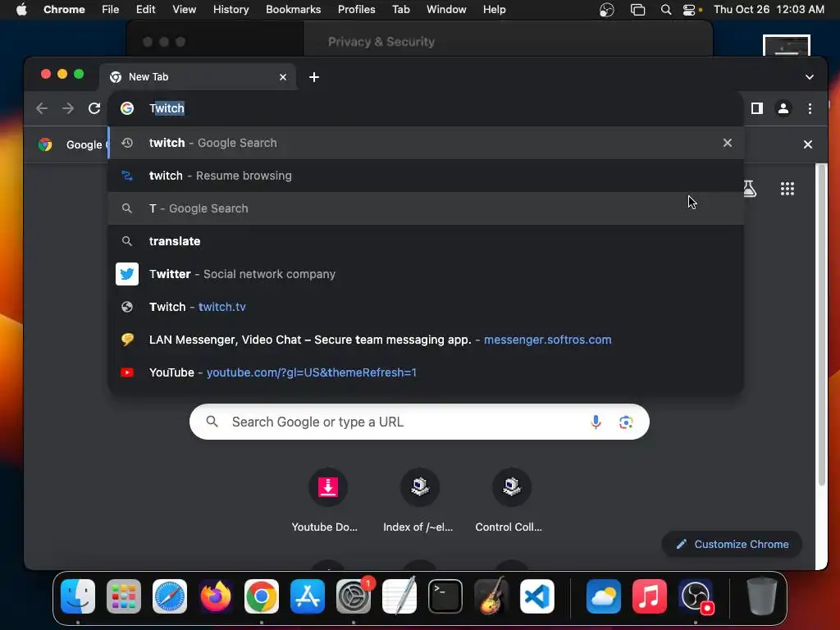
Task: Click the Chrome forward arrow
Action: pos(67,108)
